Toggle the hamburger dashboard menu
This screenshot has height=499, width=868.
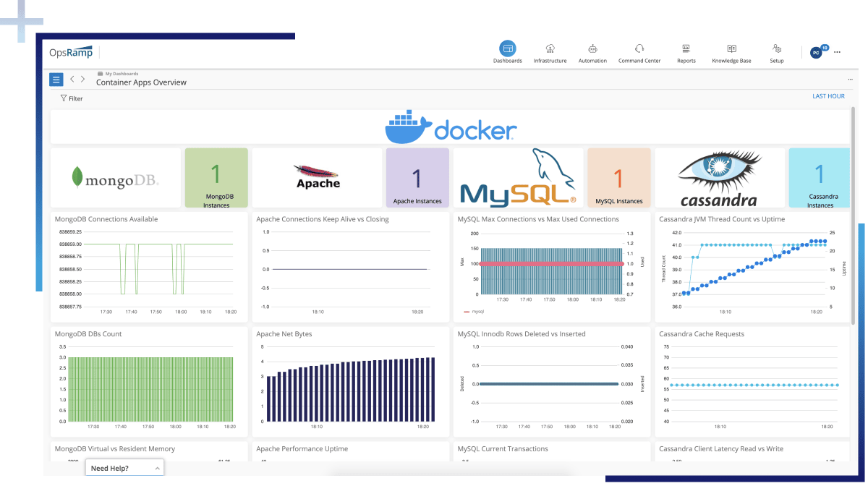point(56,80)
